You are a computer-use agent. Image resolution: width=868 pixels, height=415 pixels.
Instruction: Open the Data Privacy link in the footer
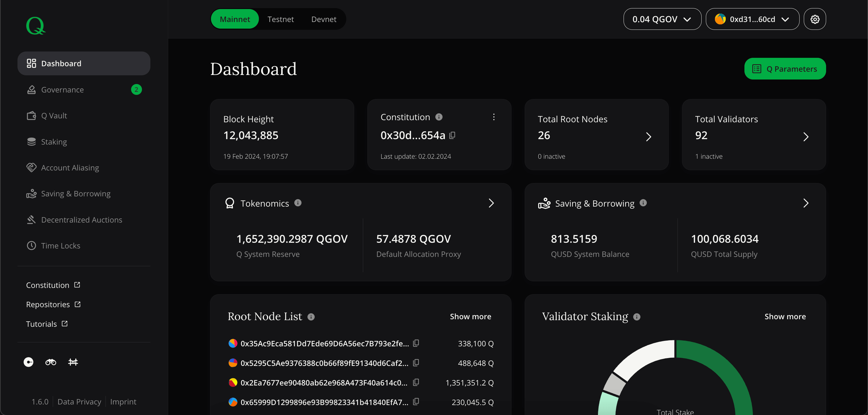tap(79, 401)
